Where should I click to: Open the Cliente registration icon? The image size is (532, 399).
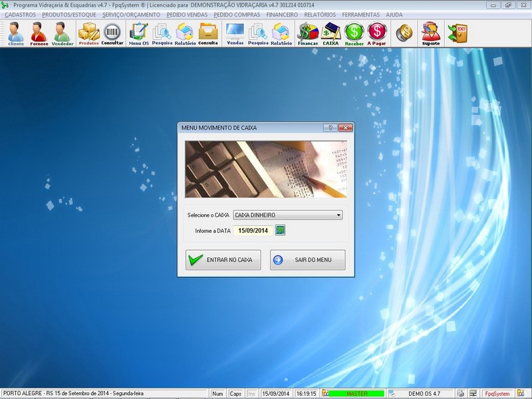coord(15,33)
